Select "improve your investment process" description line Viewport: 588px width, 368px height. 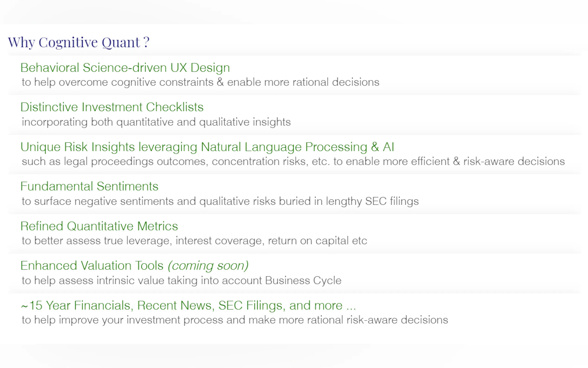pos(235,320)
